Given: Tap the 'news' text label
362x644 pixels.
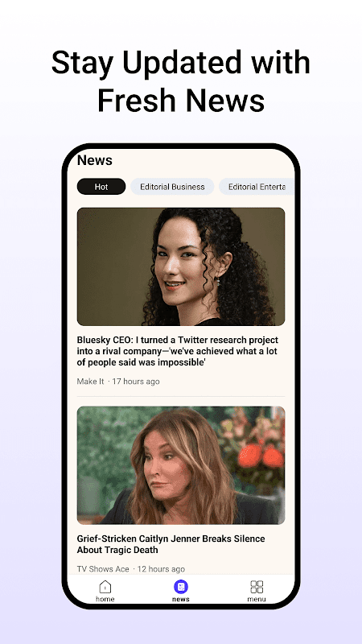Looking at the screenshot, I should [x=180, y=599].
